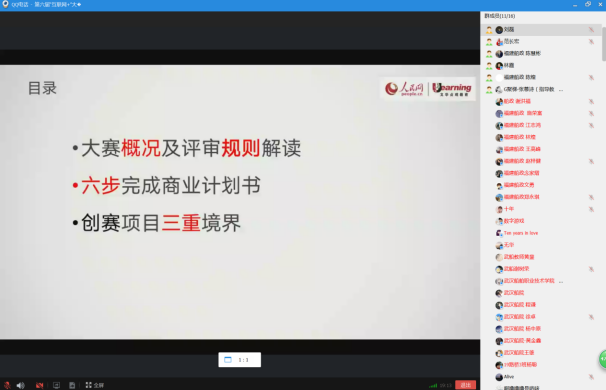Click the red 退出 exit button
The width and height of the screenshot is (606, 390).
click(465, 385)
